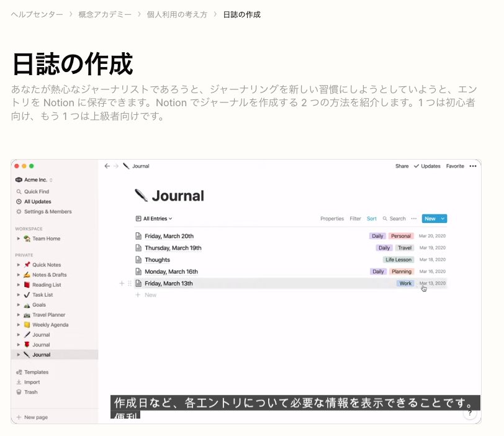This screenshot has height=436, width=504.
Task: Click the Trash icon in the sidebar
Action: [x=19, y=392]
